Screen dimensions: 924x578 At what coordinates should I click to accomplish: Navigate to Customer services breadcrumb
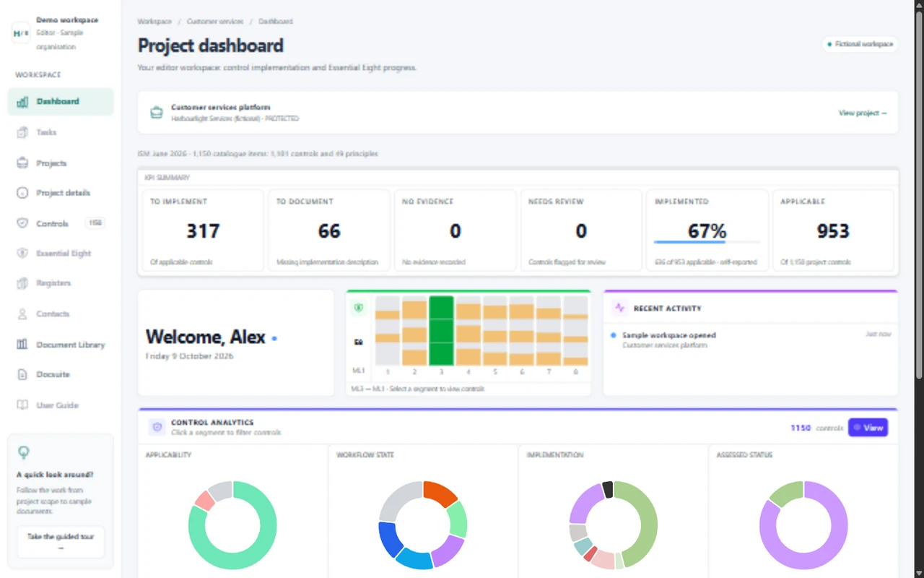[x=215, y=22]
